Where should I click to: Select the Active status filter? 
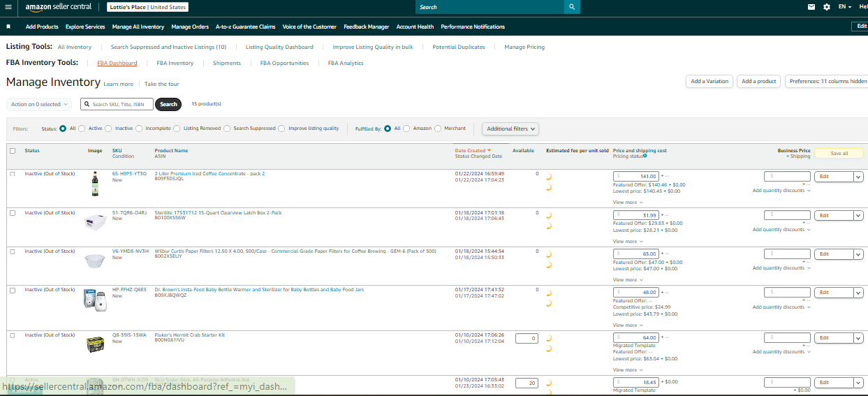(x=82, y=129)
